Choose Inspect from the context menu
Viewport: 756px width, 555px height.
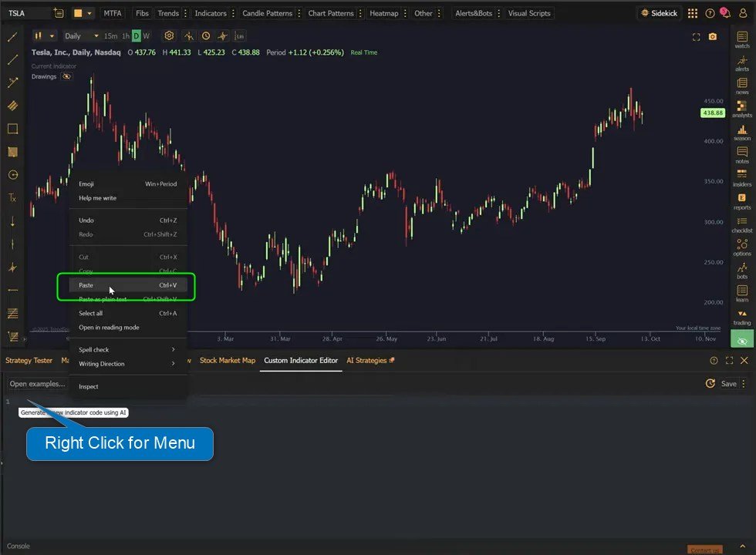(127, 386)
